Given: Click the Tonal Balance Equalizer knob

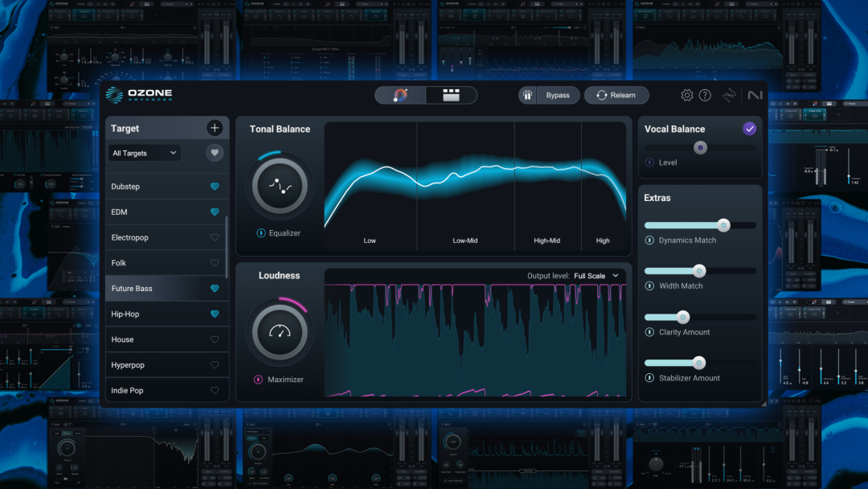Looking at the screenshot, I should (280, 186).
